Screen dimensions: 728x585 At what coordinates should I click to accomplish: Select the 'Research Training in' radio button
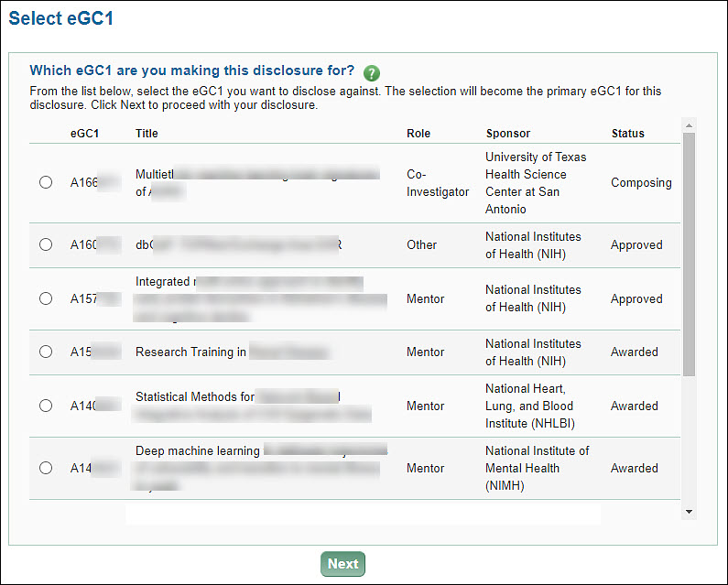pyautogui.click(x=46, y=352)
